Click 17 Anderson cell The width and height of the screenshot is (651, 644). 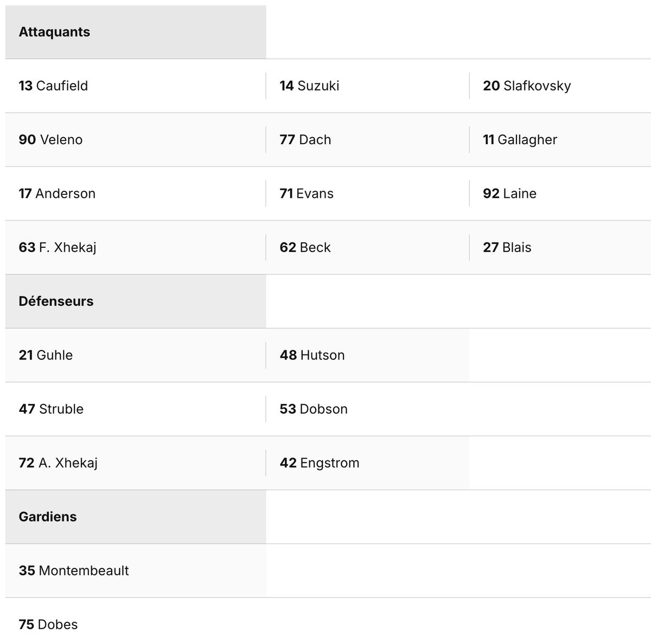pyautogui.click(x=57, y=194)
